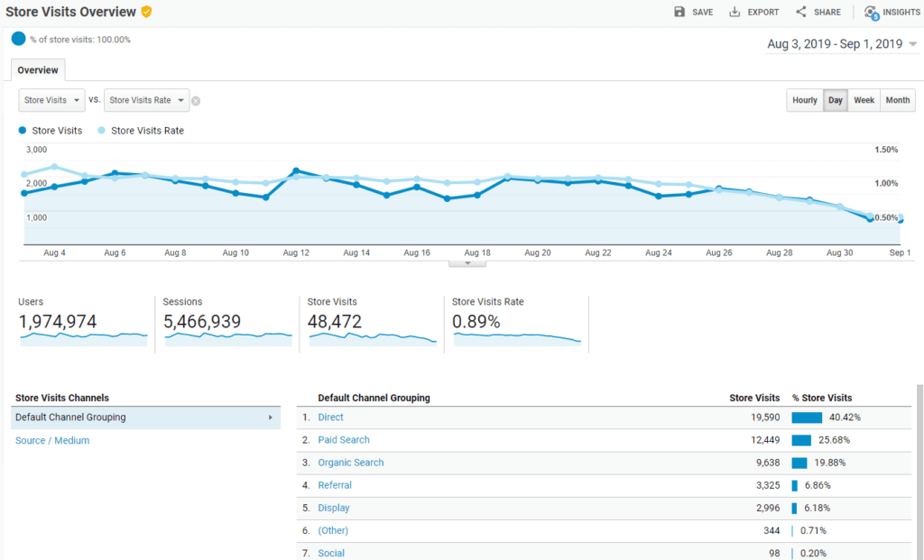Expand the date range picker

(x=841, y=44)
